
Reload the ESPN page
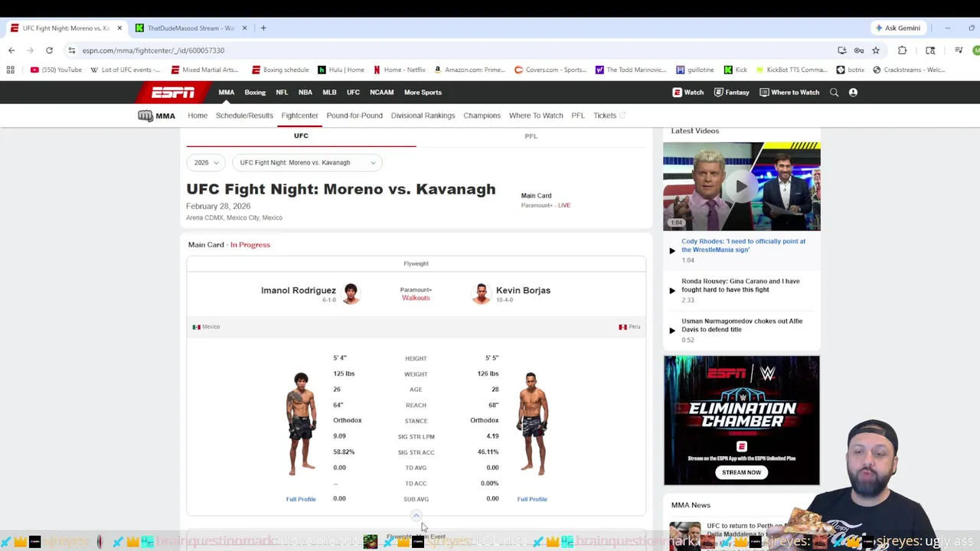click(49, 51)
